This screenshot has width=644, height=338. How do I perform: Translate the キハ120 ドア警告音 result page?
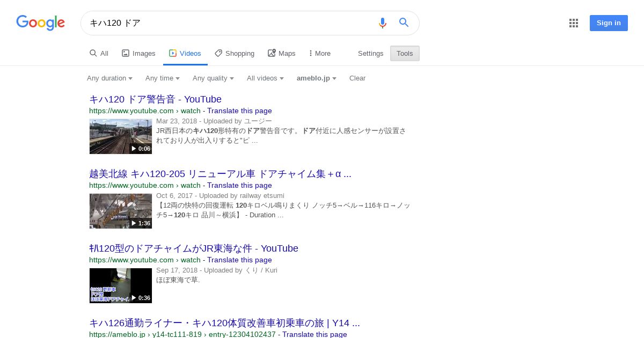(239, 111)
